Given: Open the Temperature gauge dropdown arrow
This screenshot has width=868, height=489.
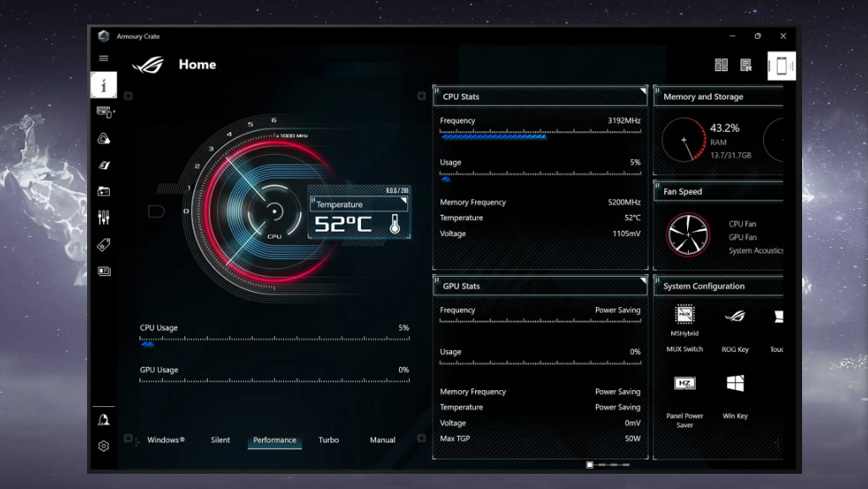Looking at the screenshot, I should [x=403, y=201].
